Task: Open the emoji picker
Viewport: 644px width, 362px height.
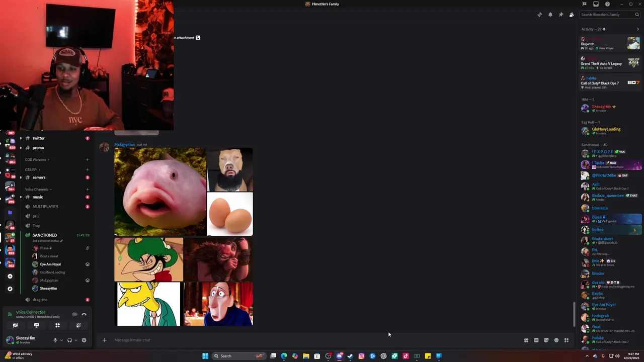Action: pos(556,340)
